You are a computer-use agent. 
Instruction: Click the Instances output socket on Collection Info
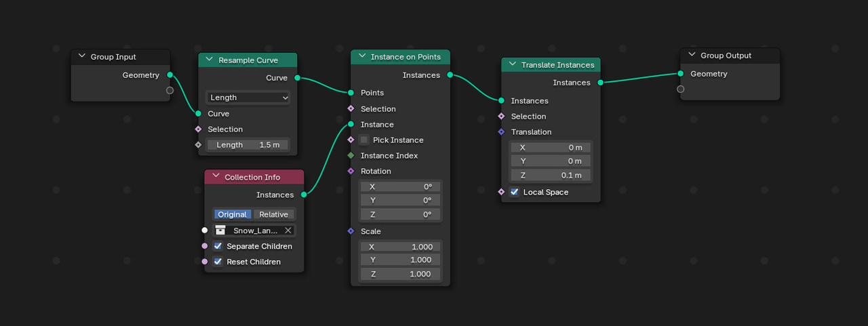(x=304, y=195)
